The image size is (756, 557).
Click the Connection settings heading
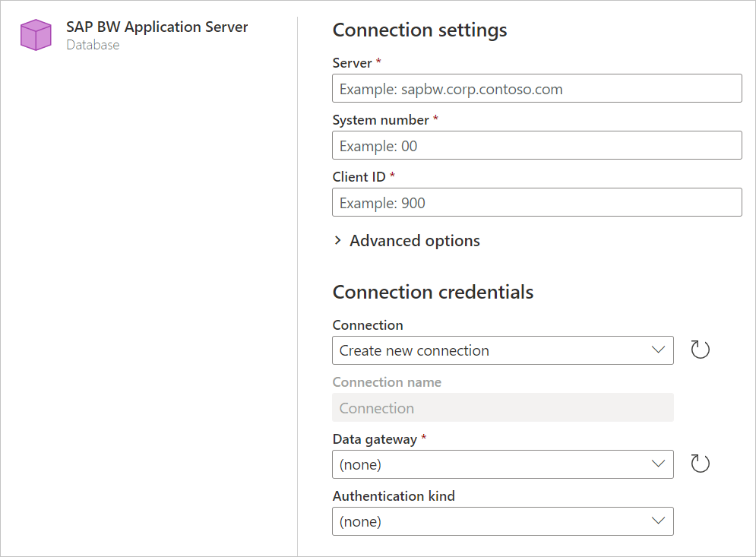tap(419, 30)
